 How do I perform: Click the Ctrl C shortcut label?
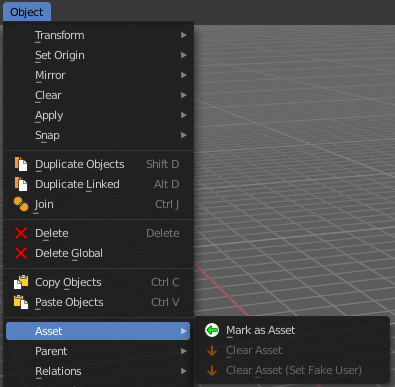(165, 282)
